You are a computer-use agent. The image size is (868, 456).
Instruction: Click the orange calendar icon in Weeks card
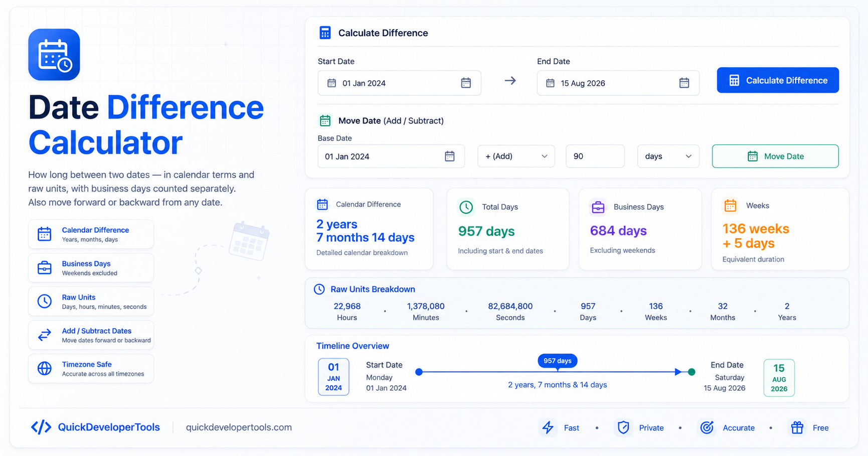click(x=731, y=205)
